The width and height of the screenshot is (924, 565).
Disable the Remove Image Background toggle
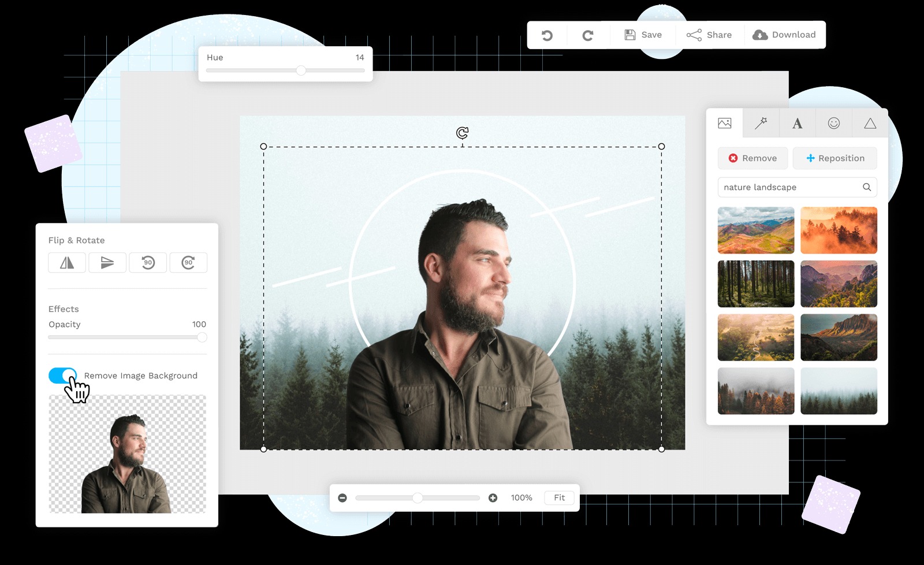62,376
